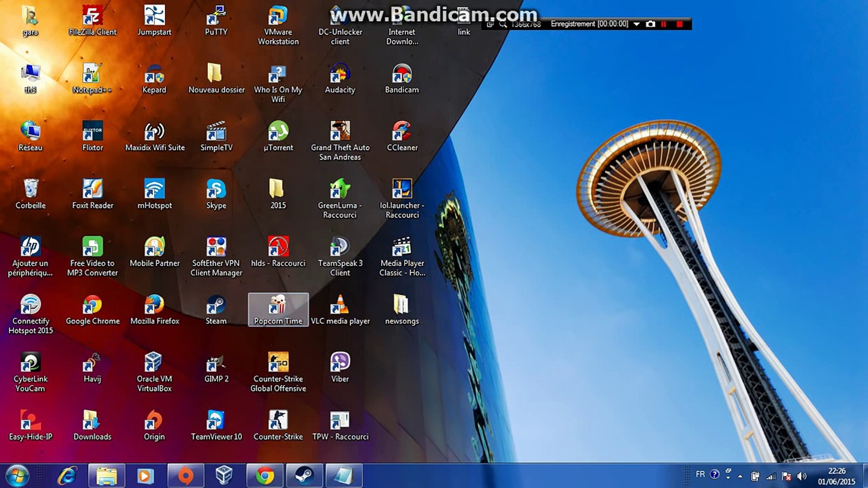Image resolution: width=868 pixels, height=488 pixels.
Task: Click Bandicam recording stop button
Action: 679,24
